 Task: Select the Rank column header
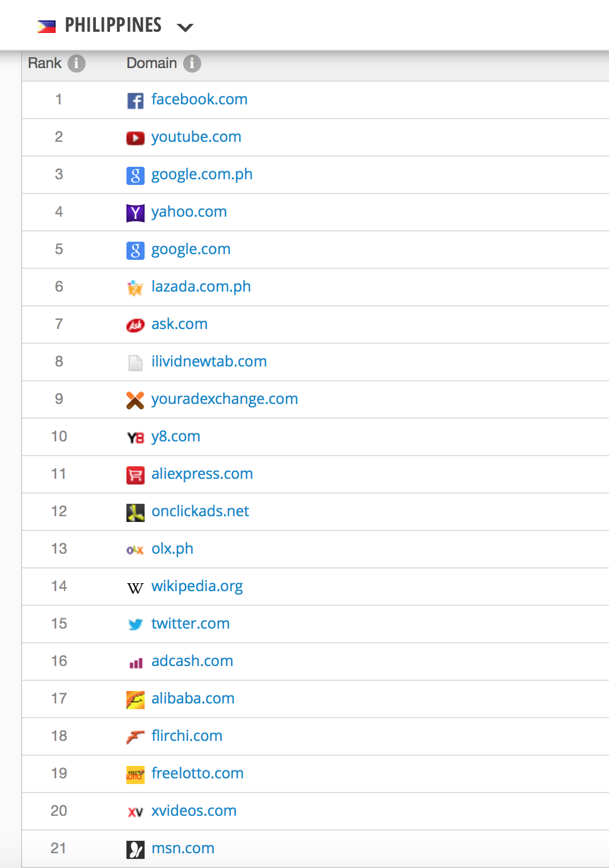click(45, 63)
